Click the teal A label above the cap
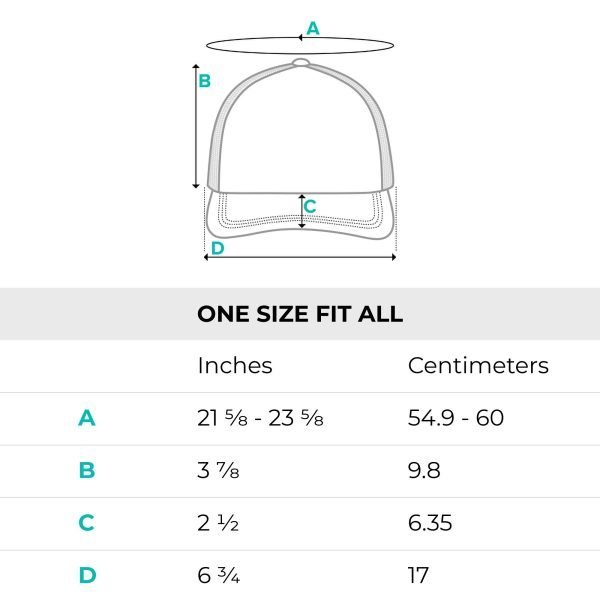 pyautogui.click(x=312, y=28)
